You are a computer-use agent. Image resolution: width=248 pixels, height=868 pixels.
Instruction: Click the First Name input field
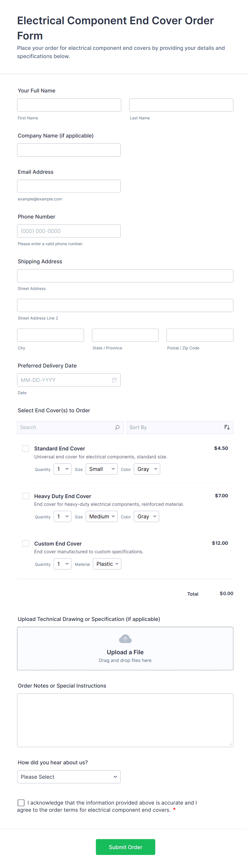(69, 105)
